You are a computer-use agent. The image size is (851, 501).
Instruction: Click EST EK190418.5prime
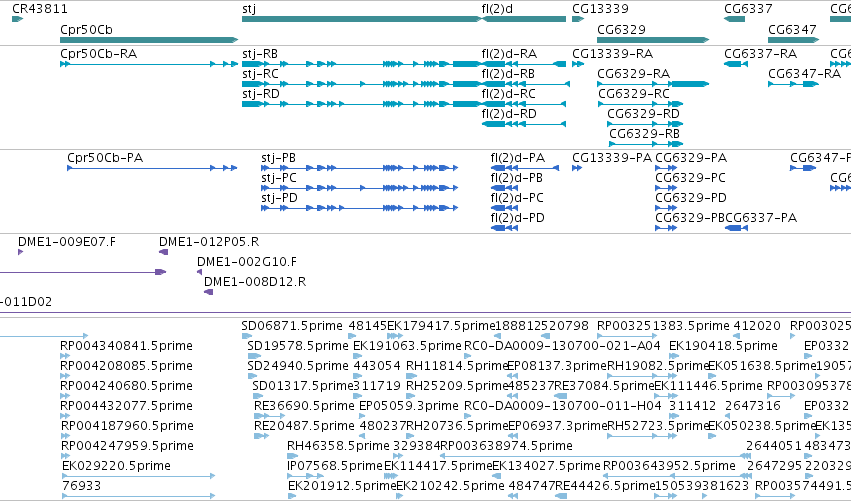click(x=672, y=357)
